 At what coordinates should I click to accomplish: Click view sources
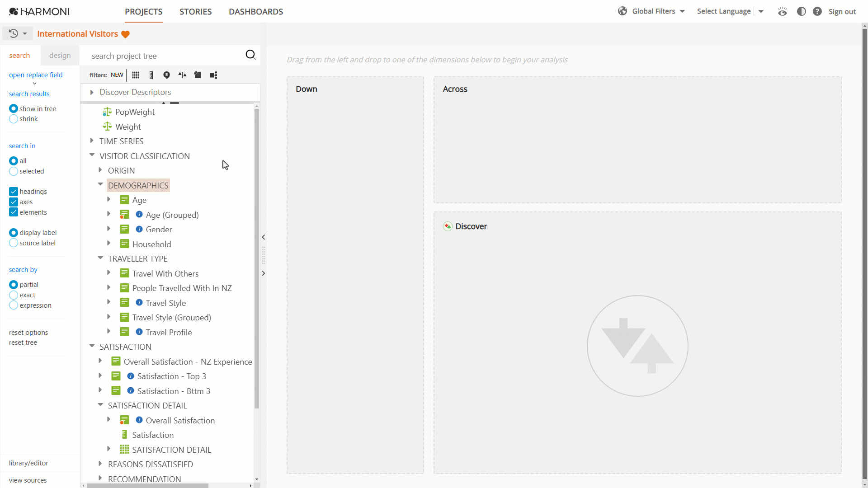28,480
